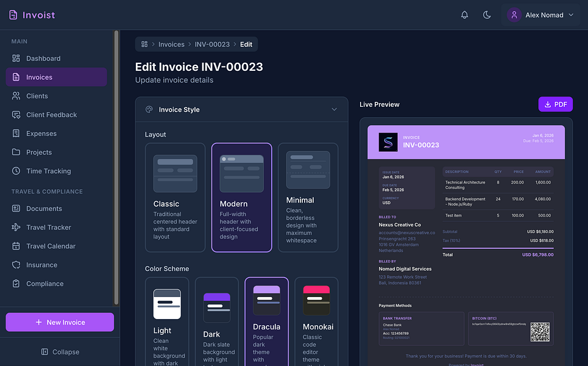Viewport: 588px width, 366px height.
Task: Click the company logo in invoice preview
Action: point(388,142)
